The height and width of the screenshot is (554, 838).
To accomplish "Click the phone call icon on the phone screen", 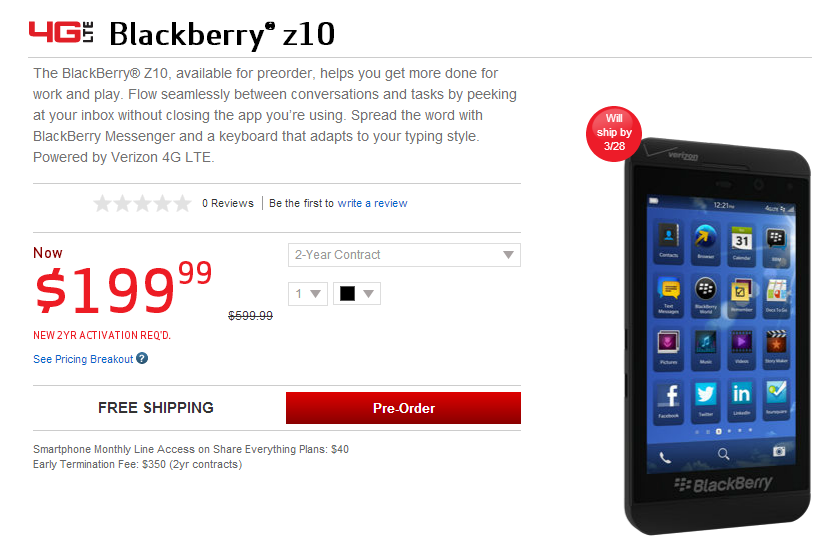I will 665,458.
